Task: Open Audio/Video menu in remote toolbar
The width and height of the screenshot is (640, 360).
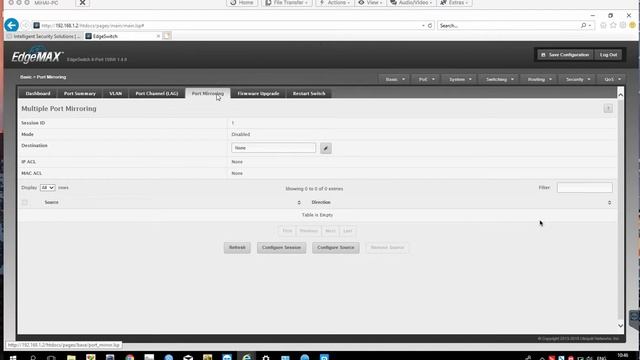Action: pos(411,3)
